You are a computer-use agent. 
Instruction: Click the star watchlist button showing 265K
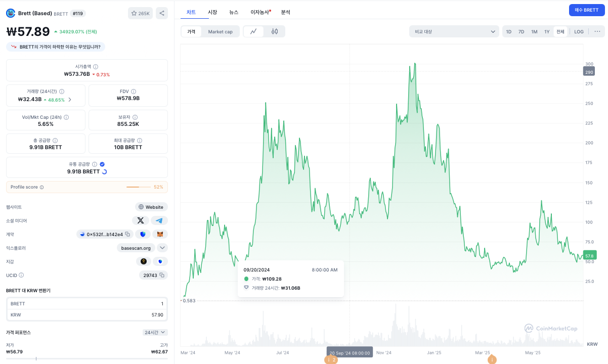pyautogui.click(x=140, y=14)
